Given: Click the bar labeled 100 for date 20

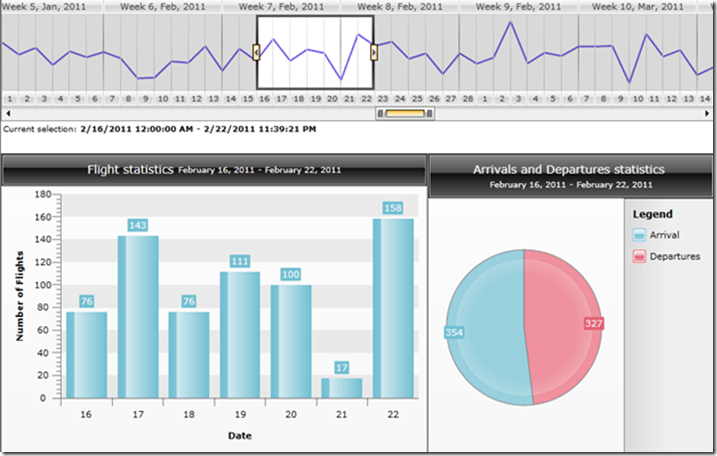Looking at the screenshot, I should [291, 342].
